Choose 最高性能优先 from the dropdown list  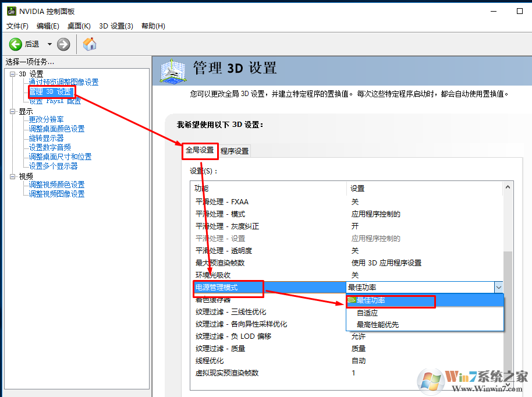point(378,325)
